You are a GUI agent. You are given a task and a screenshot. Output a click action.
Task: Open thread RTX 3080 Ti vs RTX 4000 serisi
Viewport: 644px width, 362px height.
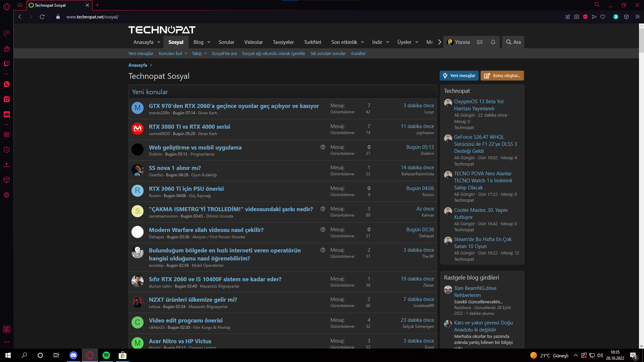point(189,127)
